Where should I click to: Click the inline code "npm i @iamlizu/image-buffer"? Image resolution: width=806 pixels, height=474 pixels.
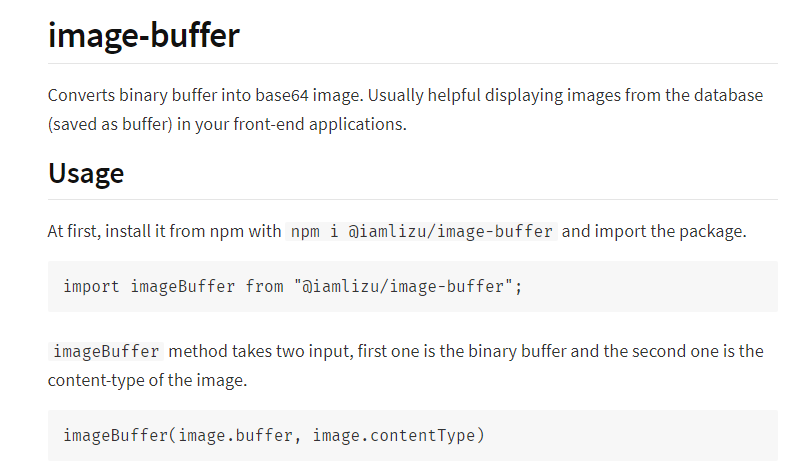(x=421, y=231)
